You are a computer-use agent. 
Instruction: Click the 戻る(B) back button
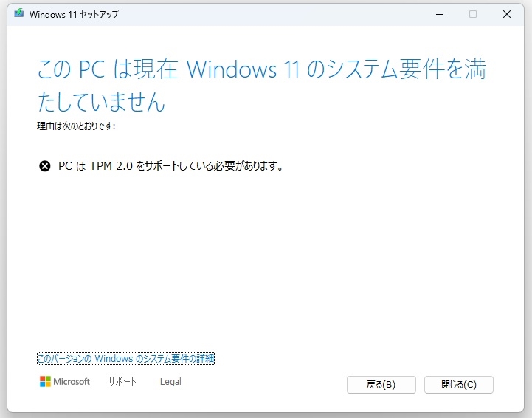[381, 384]
